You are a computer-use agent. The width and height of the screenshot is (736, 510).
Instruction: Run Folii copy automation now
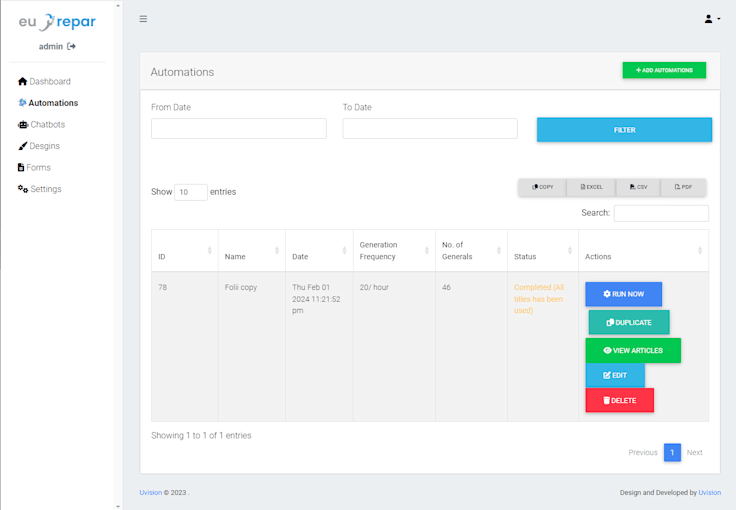(623, 294)
